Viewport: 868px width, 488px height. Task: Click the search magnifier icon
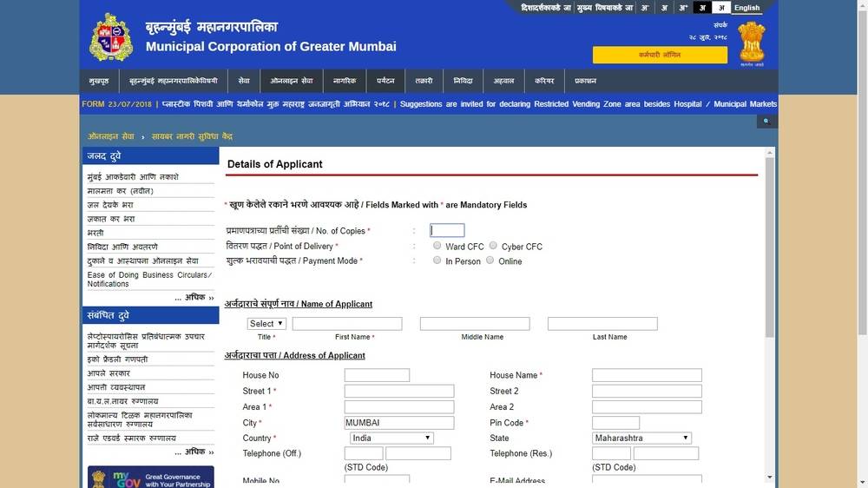766,121
